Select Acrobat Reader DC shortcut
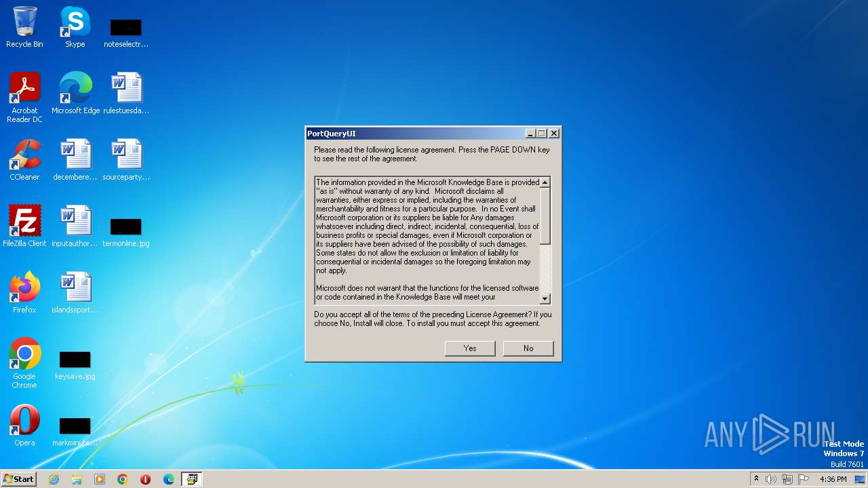Screen dimensions: 868x488 (x=24, y=98)
